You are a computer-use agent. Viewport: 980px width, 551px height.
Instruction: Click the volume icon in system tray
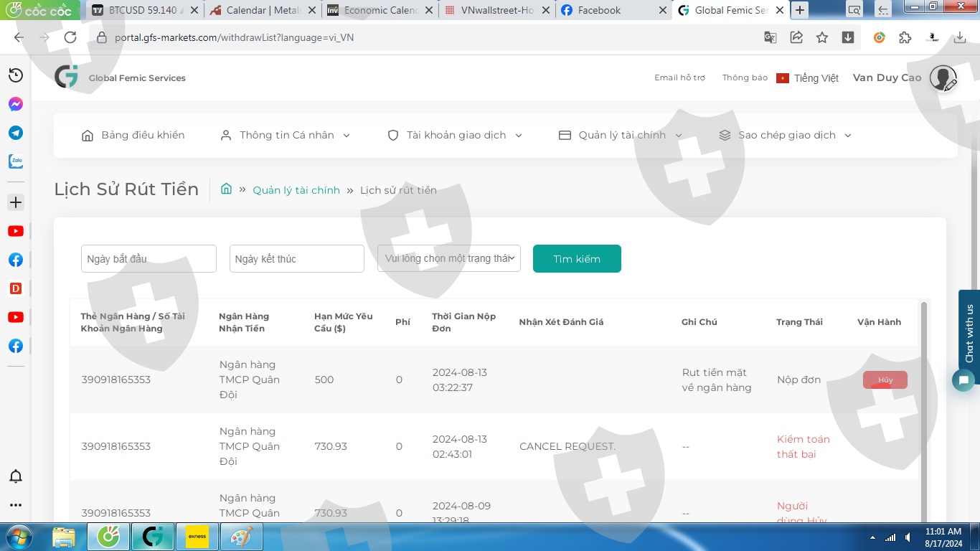(908, 537)
